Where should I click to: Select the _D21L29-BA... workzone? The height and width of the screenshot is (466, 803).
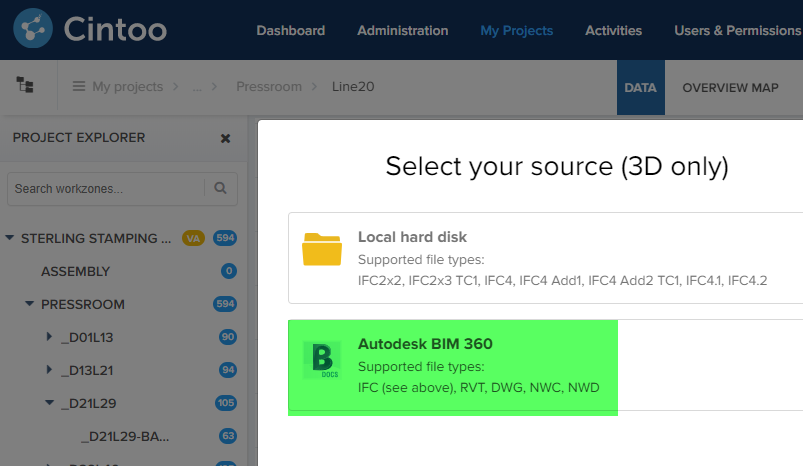point(125,437)
